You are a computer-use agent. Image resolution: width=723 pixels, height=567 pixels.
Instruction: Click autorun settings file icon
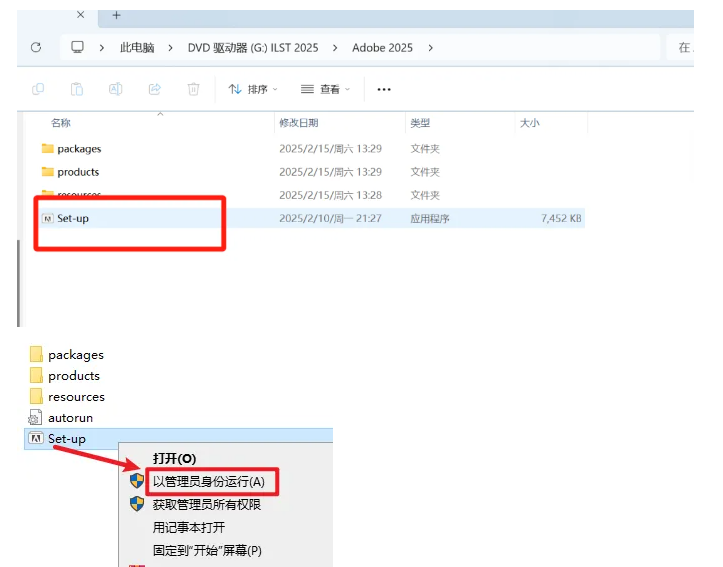tap(36, 418)
